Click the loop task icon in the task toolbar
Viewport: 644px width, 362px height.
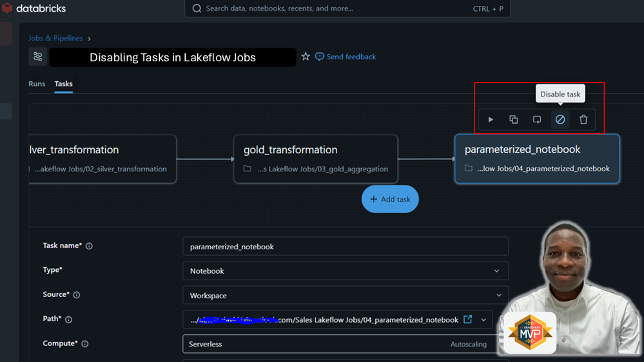pyautogui.click(x=537, y=119)
